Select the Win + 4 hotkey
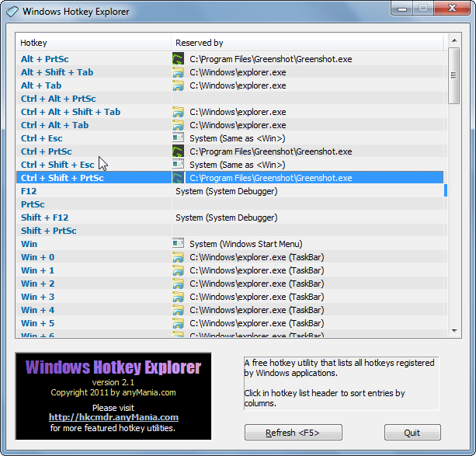The image size is (476, 456). point(37,310)
